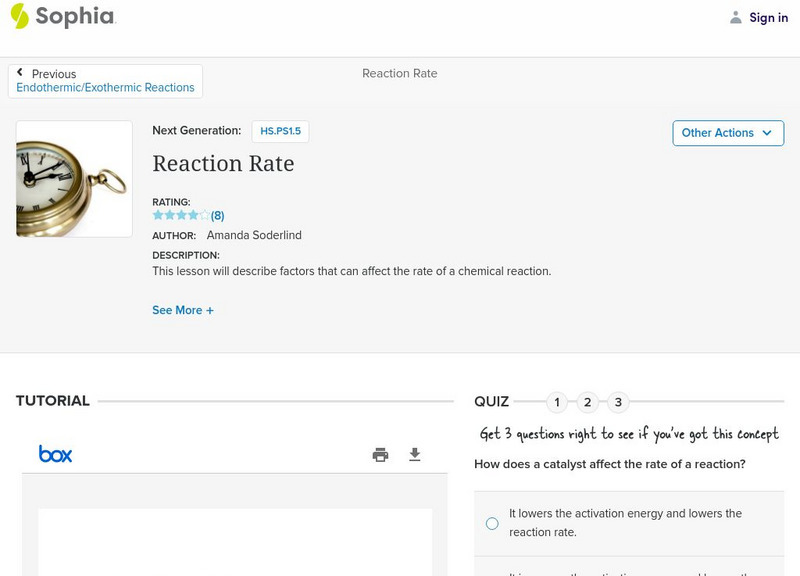This screenshot has width=800, height=576.
Task: Open the Other Actions dropdown
Action: [728, 133]
